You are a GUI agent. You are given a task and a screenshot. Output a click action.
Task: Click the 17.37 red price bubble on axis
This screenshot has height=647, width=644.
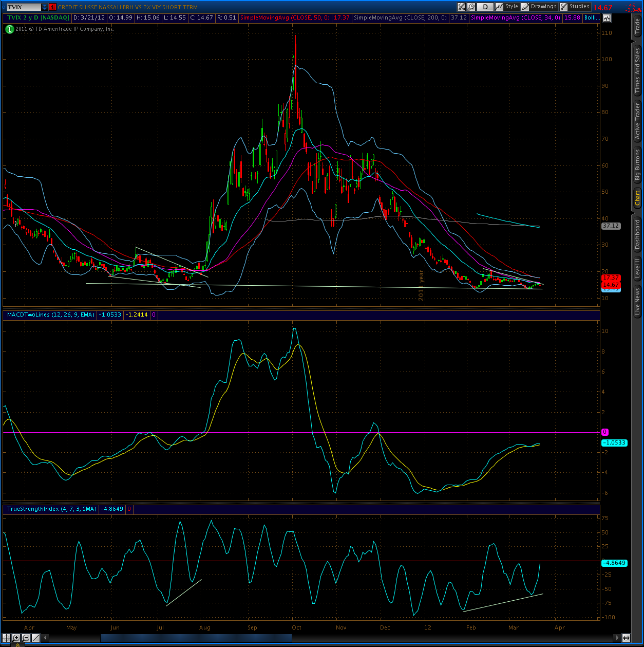[611, 278]
